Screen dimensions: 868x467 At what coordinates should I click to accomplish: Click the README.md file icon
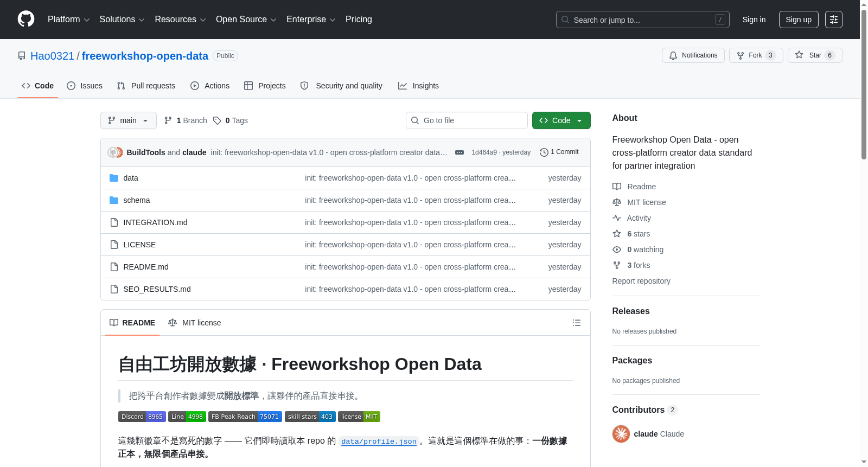pos(114,267)
